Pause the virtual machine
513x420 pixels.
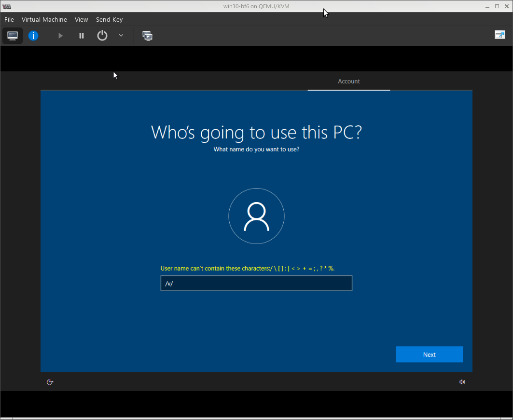(x=82, y=36)
